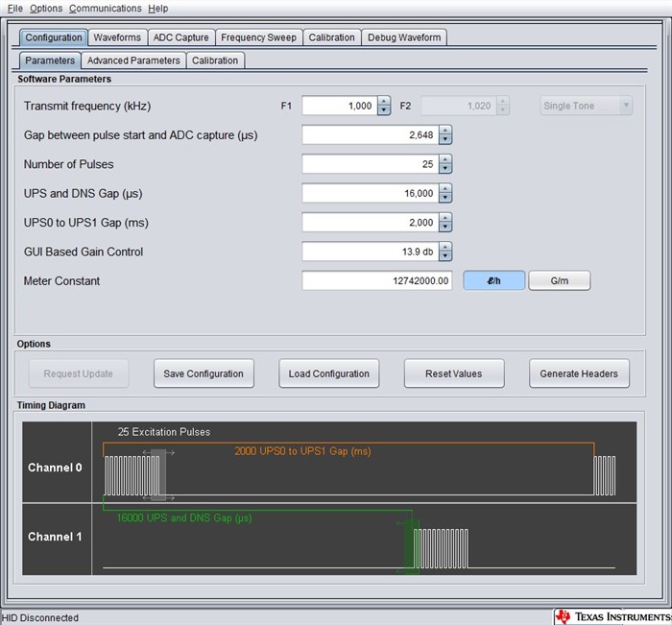Viewport: 672px width, 625px height.
Task: Open the Calibration sub-tab under Configuration
Action: (x=215, y=60)
